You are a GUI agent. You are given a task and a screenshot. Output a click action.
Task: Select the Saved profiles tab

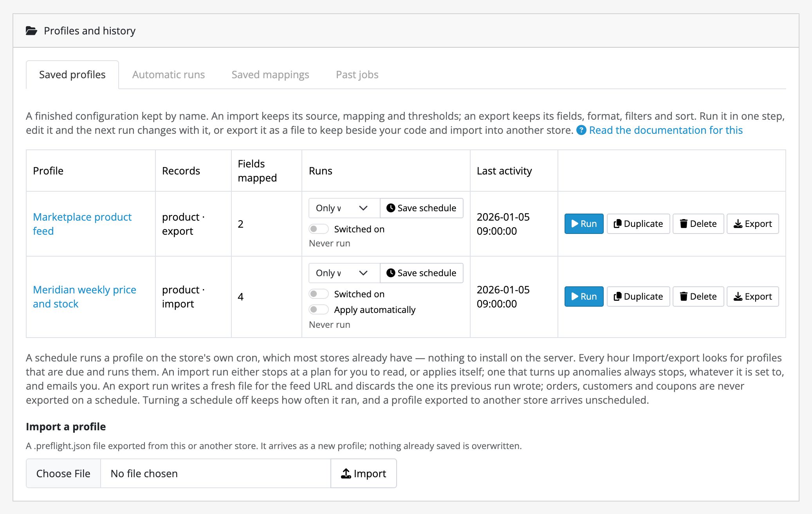point(72,74)
